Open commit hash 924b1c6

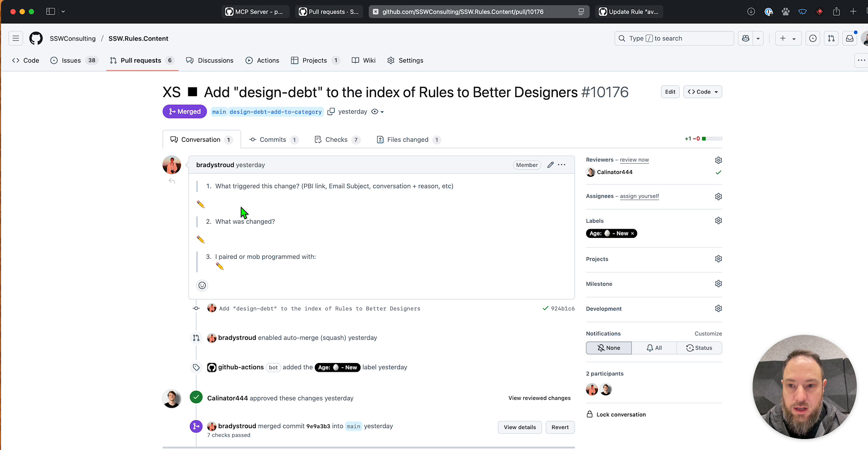click(562, 308)
